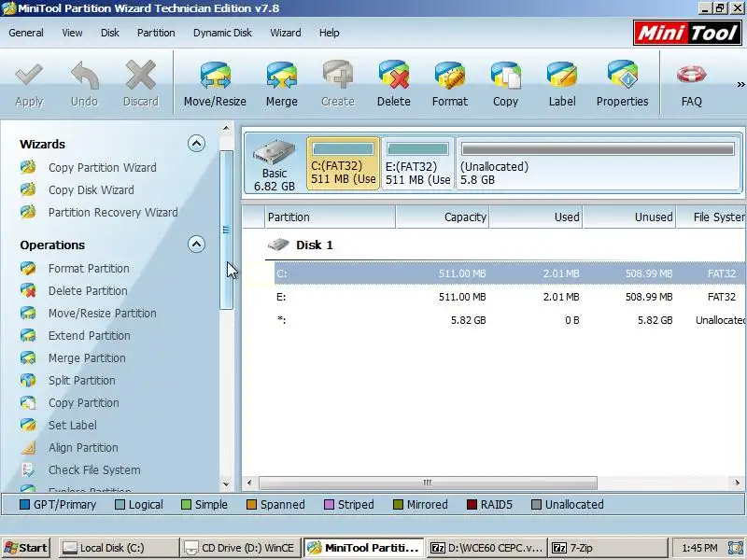Choose Split Partition operation

(81, 381)
